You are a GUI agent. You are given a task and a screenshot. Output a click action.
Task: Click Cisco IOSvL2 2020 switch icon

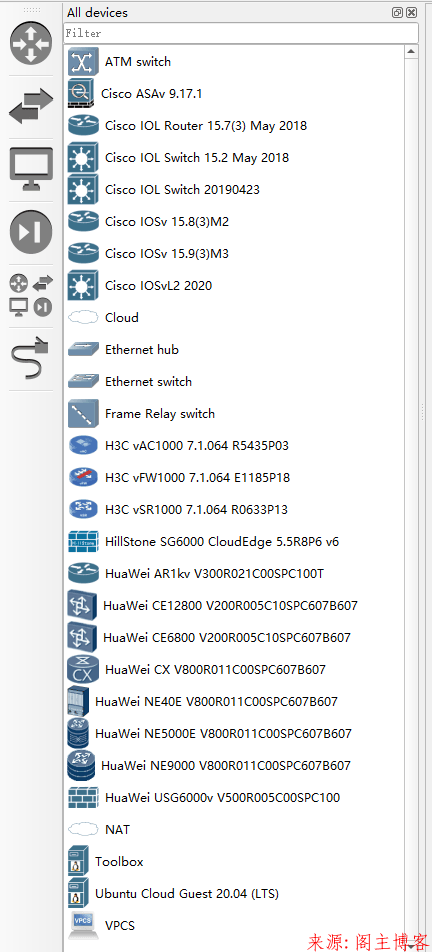coord(83,286)
